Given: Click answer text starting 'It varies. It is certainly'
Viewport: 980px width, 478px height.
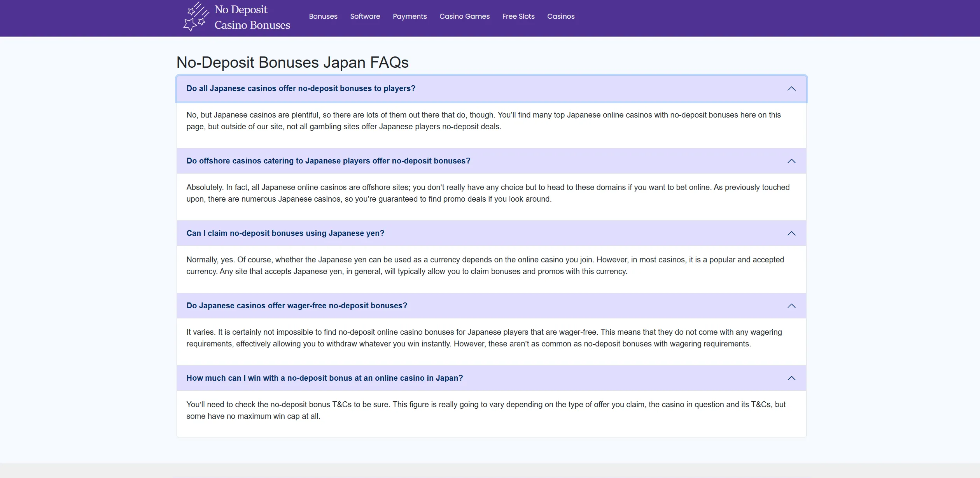Looking at the screenshot, I should tap(484, 338).
